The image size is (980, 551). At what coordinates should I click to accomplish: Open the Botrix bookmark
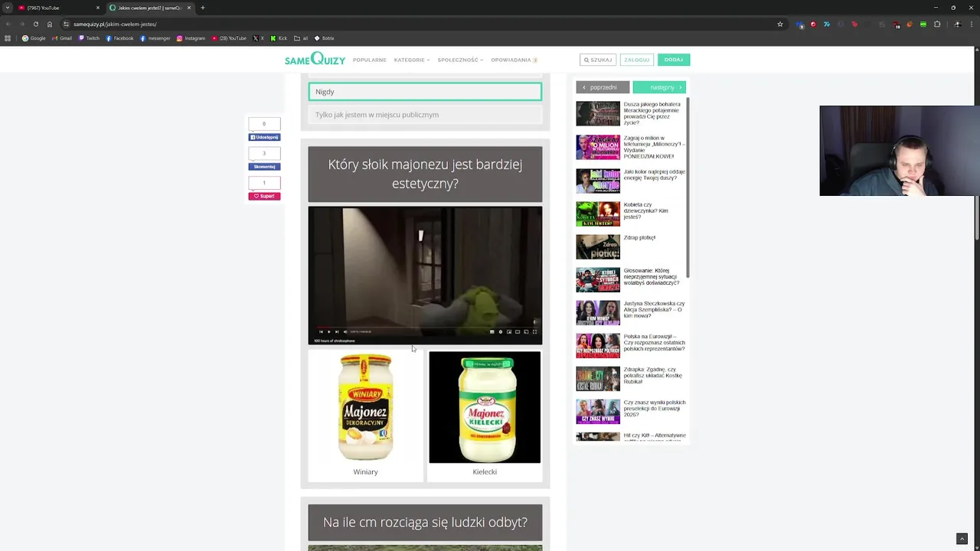coord(324,38)
